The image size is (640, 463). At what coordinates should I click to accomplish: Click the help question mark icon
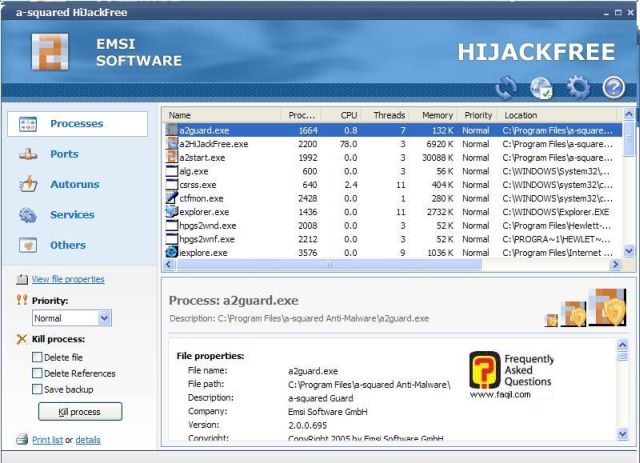click(x=613, y=87)
